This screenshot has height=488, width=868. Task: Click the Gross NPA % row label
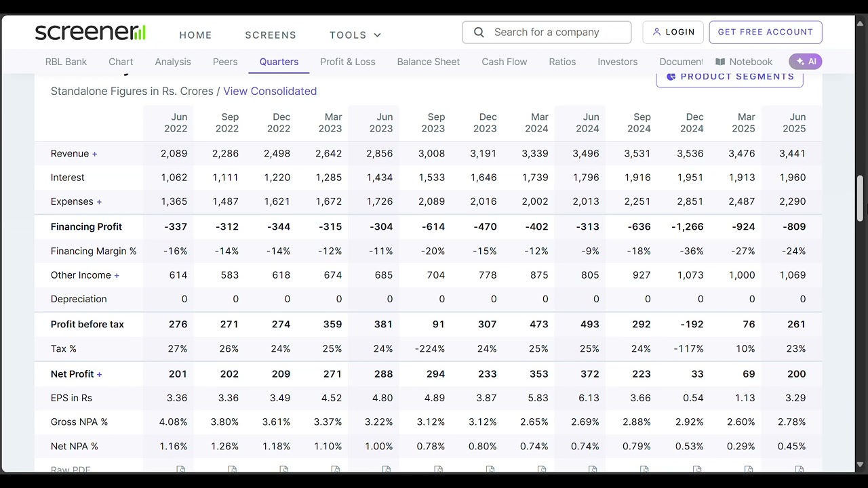[79, 422]
